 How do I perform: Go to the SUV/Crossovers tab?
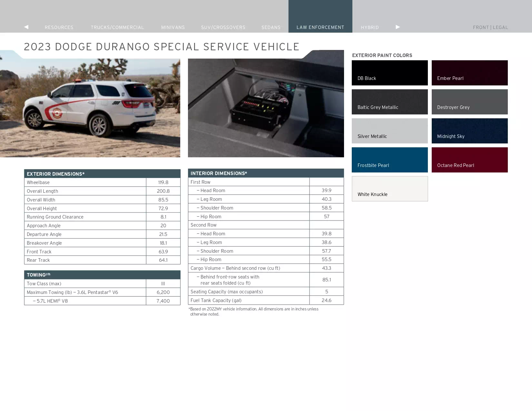pos(223,27)
